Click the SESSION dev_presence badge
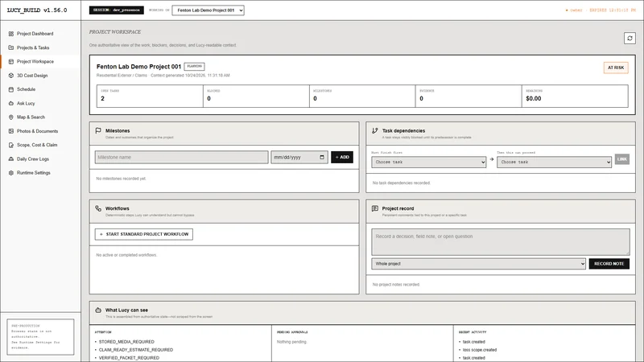Screen dimensions: 644x362 [117, 10]
